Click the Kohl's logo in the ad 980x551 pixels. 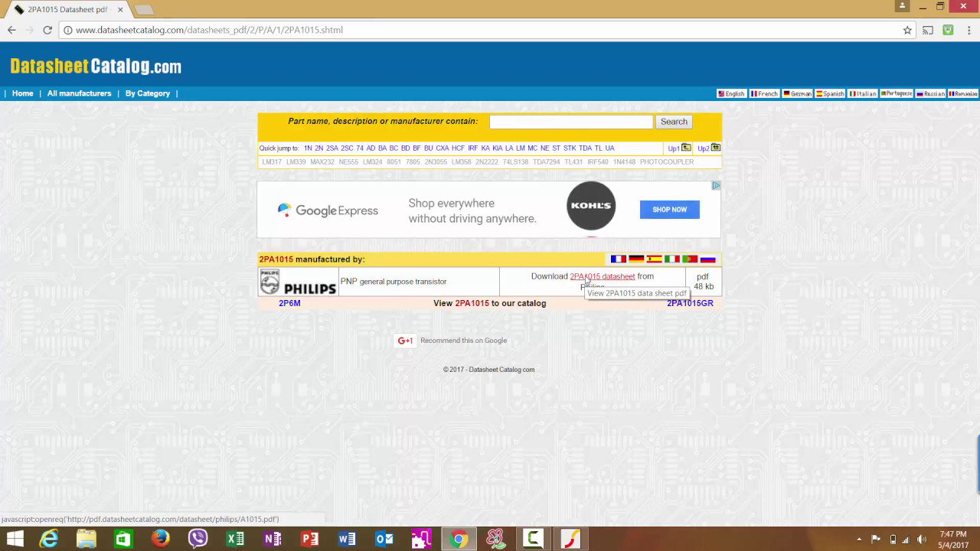(591, 206)
